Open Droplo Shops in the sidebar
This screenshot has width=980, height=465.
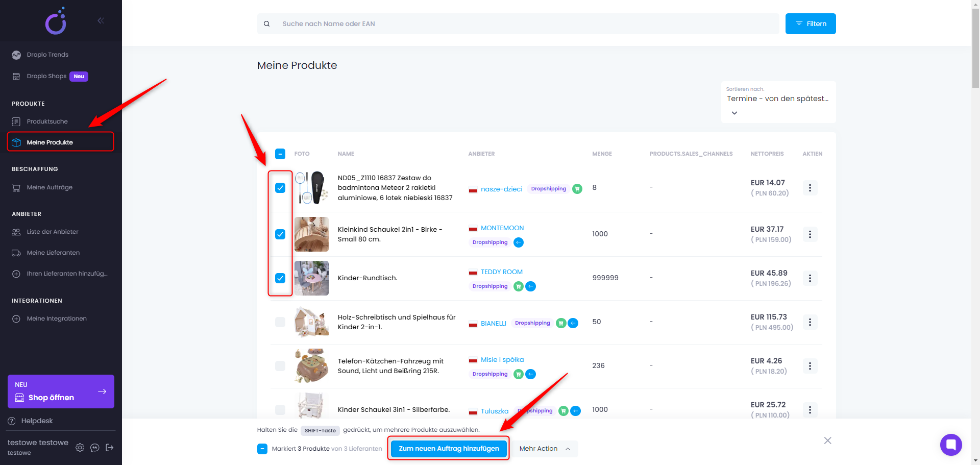pyautogui.click(x=46, y=76)
